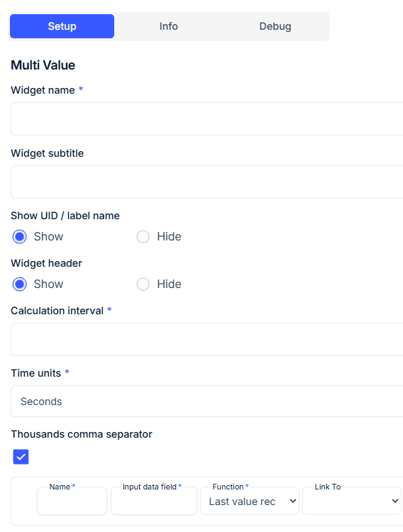The width and height of the screenshot is (403, 532).
Task: Click the Name field in the value row
Action: pyautogui.click(x=72, y=501)
